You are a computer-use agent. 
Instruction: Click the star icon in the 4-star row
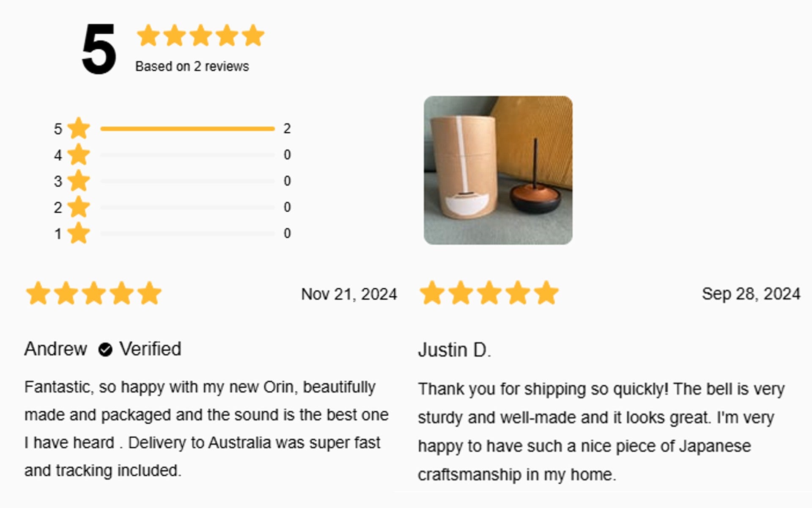(79, 155)
